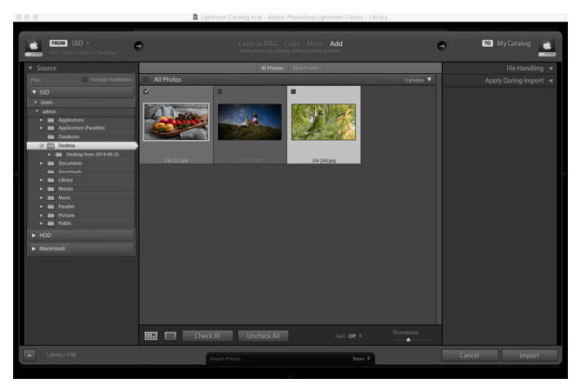Adjust the Thumbnails size slider

pyautogui.click(x=408, y=339)
